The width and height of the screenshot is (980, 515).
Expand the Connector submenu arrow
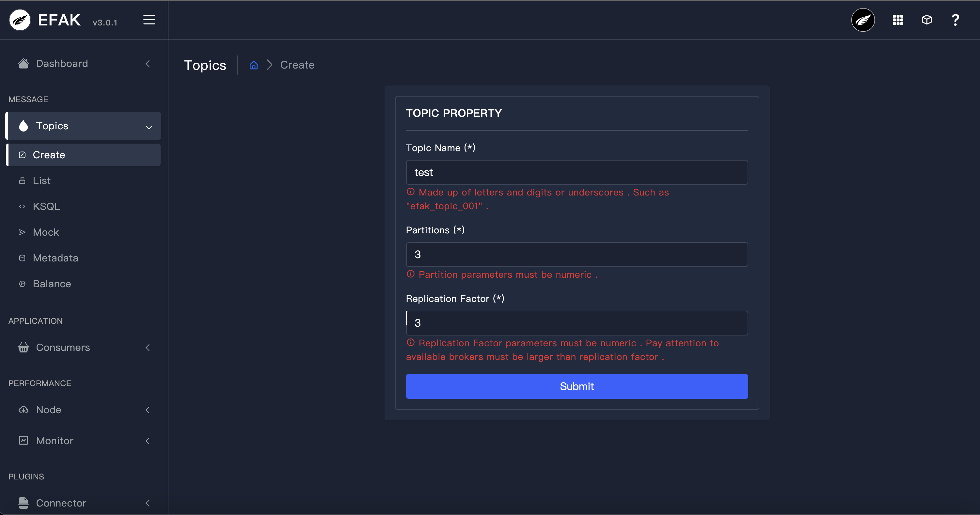click(148, 503)
